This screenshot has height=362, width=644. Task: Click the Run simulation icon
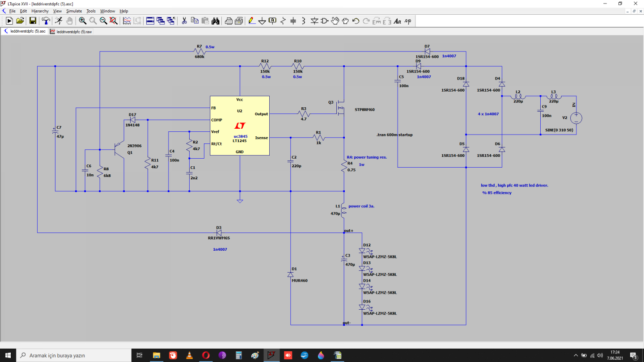[x=9, y=21]
